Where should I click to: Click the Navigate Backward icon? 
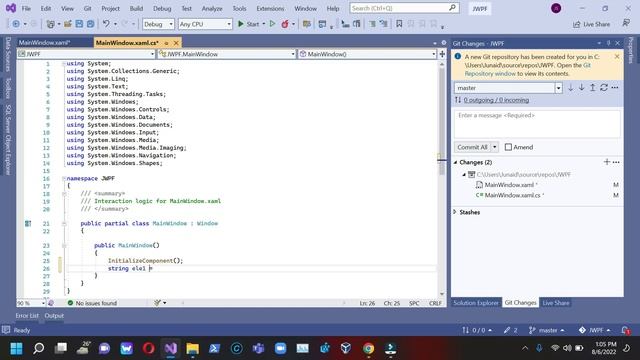(16, 24)
